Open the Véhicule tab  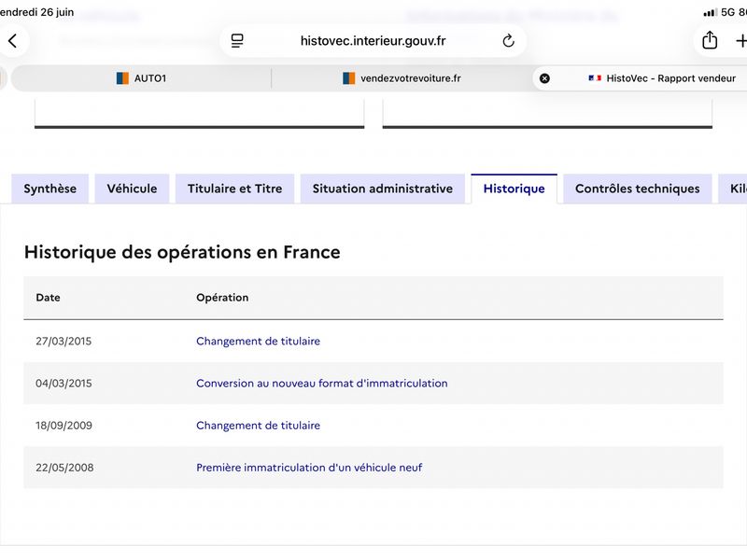(x=132, y=189)
